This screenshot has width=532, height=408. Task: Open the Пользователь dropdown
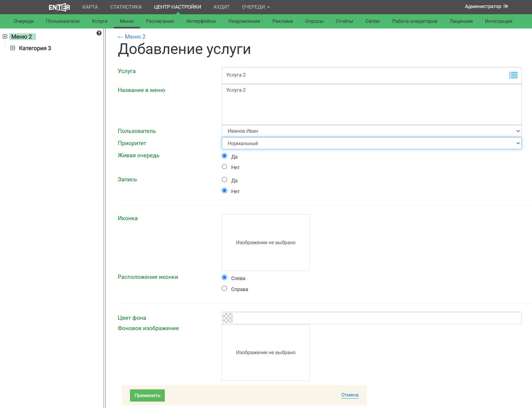pyautogui.click(x=371, y=131)
